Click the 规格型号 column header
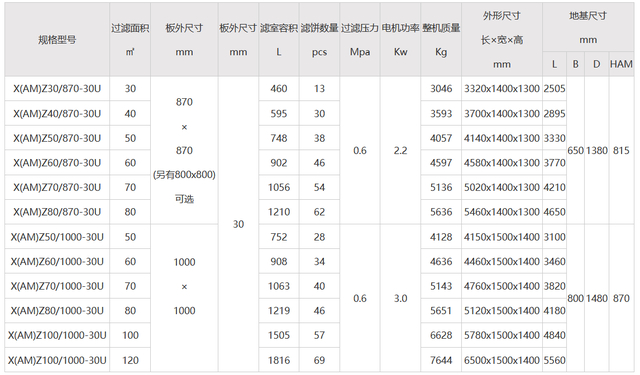Viewport: 640px width, 375px height. [57, 40]
